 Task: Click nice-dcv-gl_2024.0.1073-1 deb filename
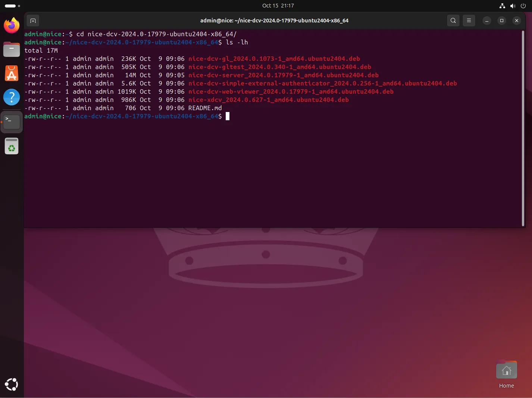coord(274,59)
